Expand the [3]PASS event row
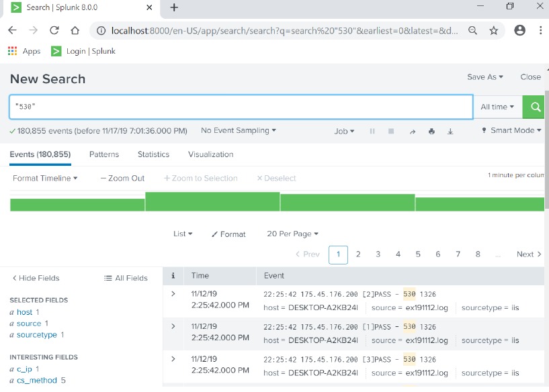Screen dimensions: 549x392 173,359
